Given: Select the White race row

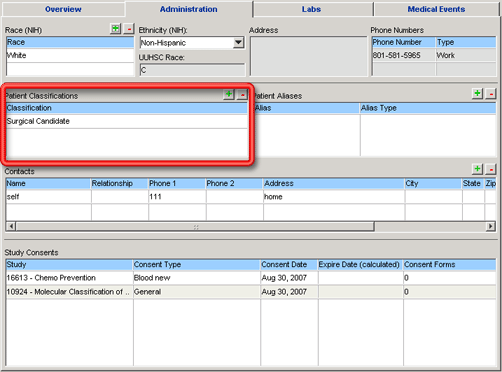Looking at the screenshot, I should tap(70, 55).
